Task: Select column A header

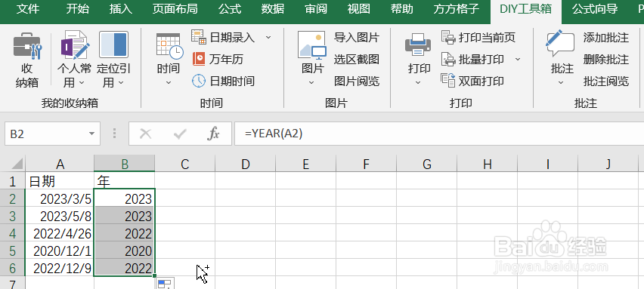Action: tap(60, 164)
